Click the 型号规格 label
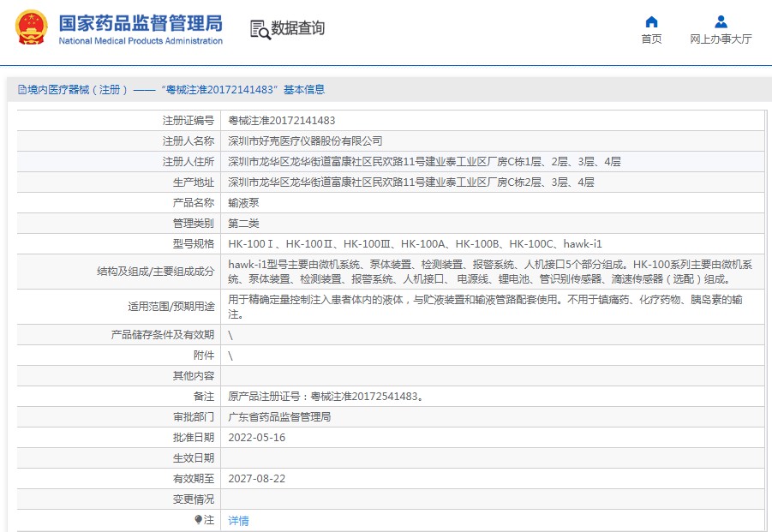772x532 pixels. (194, 244)
